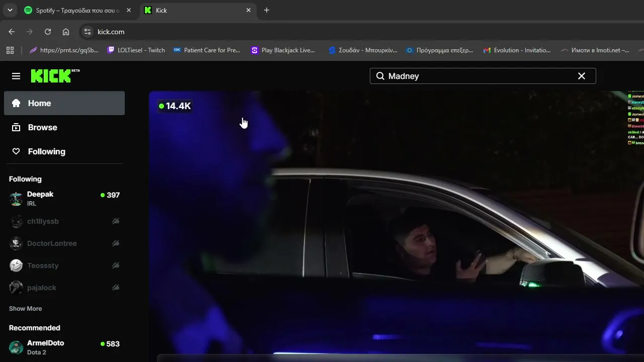Open the Play Blackjack Live bookmark

click(x=283, y=50)
